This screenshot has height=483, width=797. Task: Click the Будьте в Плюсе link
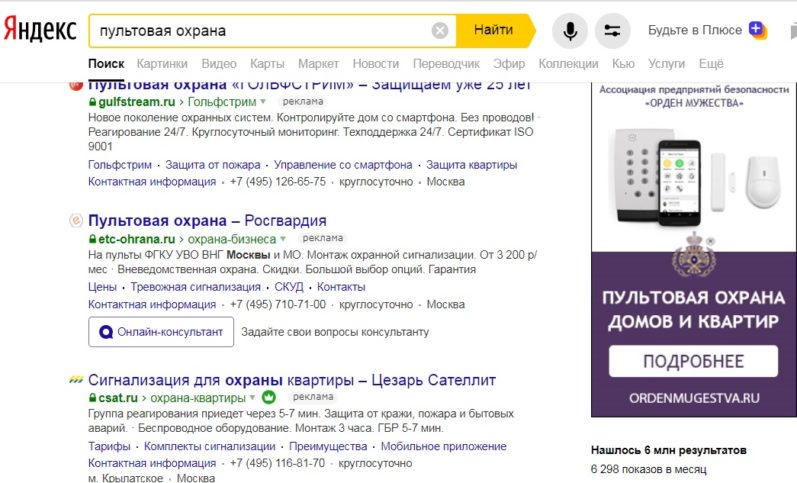[x=694, y=30]
